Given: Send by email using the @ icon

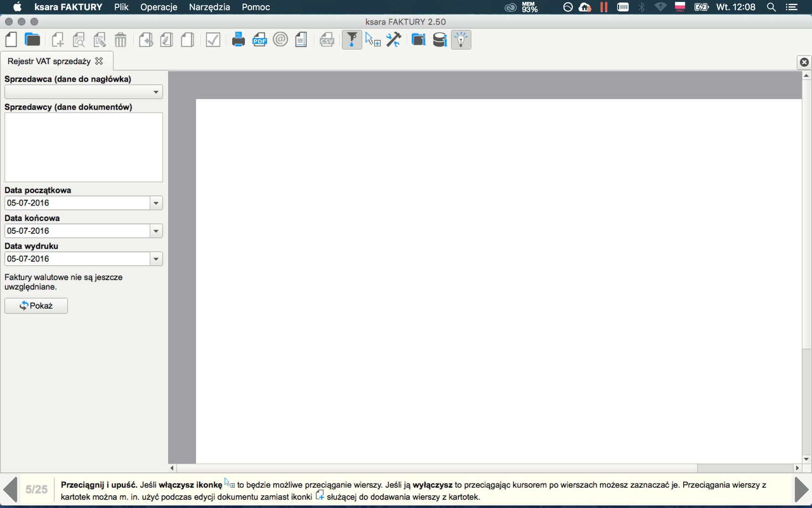Looking at the screenshot, I should [x=280, y=39].
